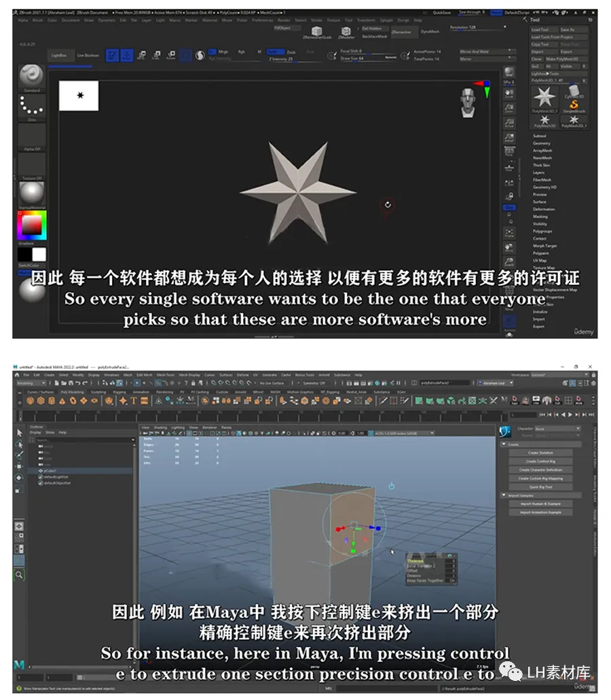Expand the Deformation subpalette in ZBrush
Image resolution: width=611 pixels, height=700 pixels.
544,209
